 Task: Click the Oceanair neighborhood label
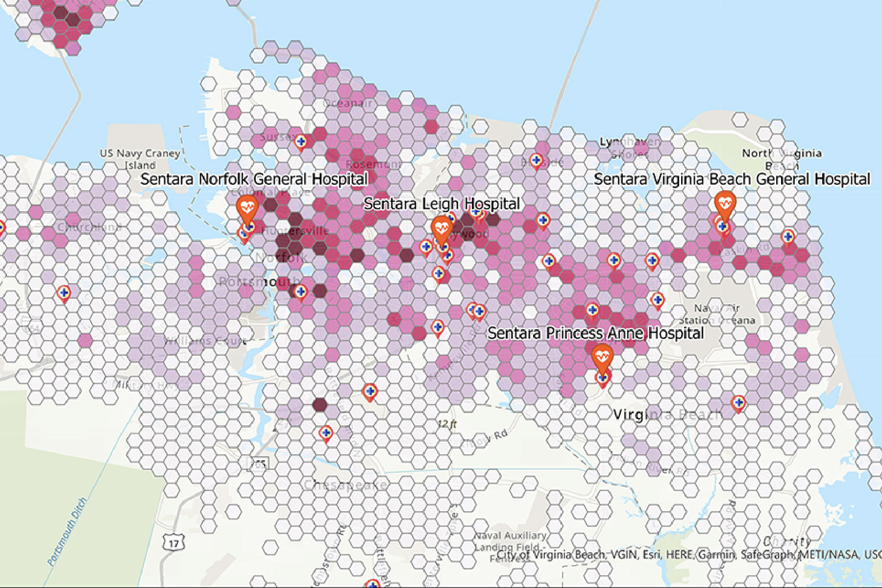click(348, 103)
